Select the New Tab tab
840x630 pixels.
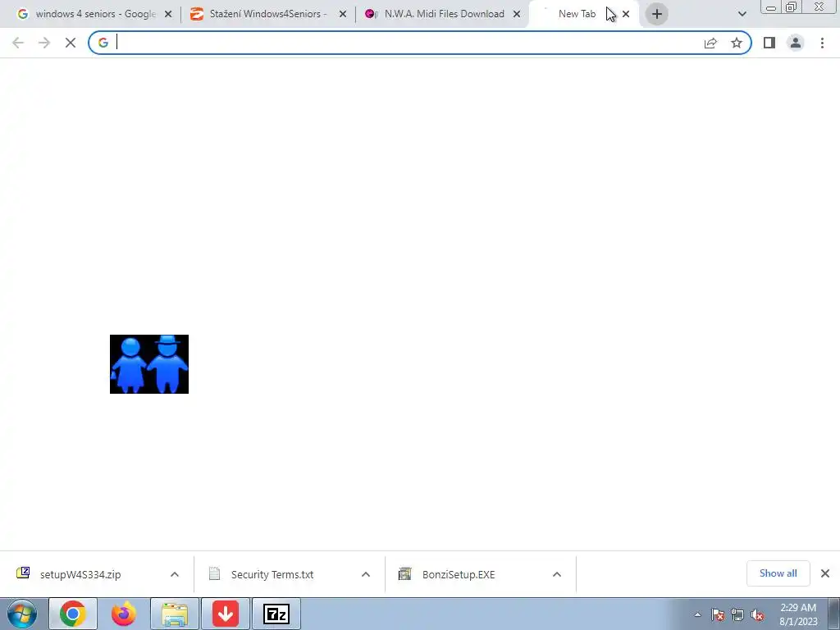[x=577, y=14]
